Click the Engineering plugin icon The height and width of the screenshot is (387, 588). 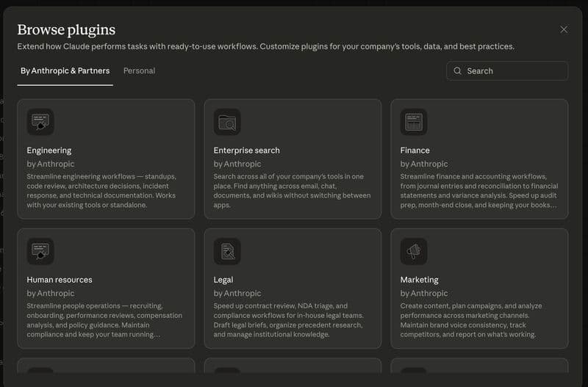40,122
